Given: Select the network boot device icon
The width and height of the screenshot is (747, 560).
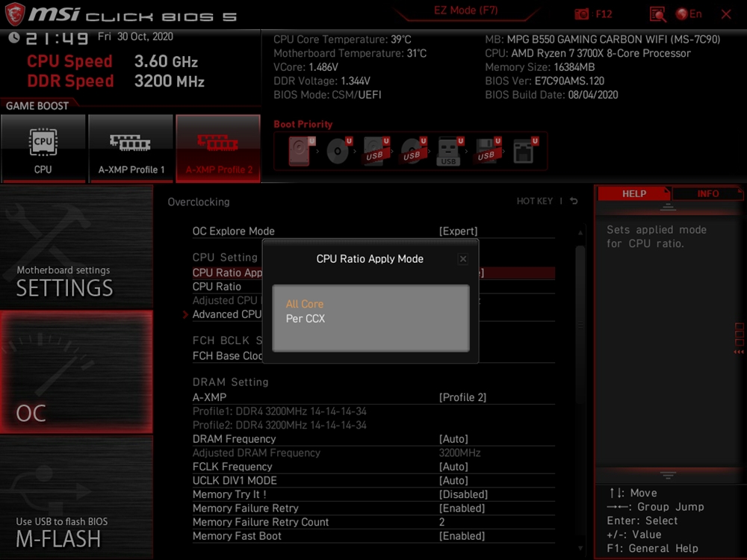Looking at the screenshot, I should pos(524,151).
